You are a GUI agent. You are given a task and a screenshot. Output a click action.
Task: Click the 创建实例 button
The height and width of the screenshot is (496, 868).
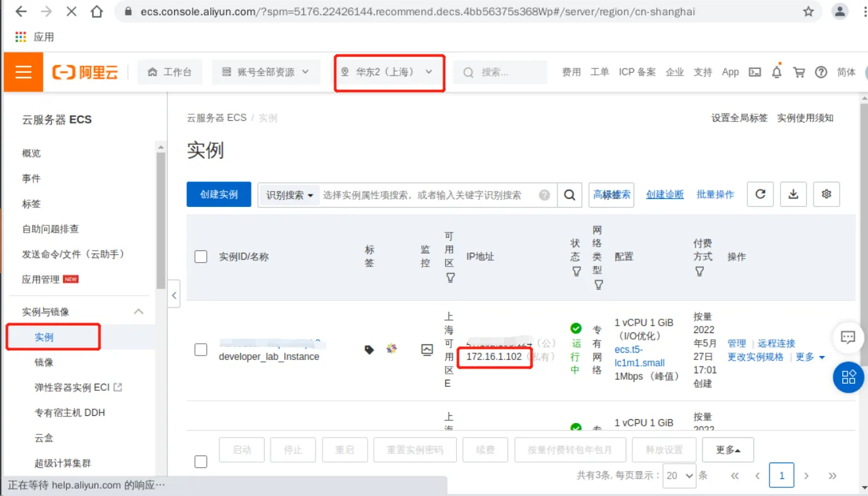(219, 194)
